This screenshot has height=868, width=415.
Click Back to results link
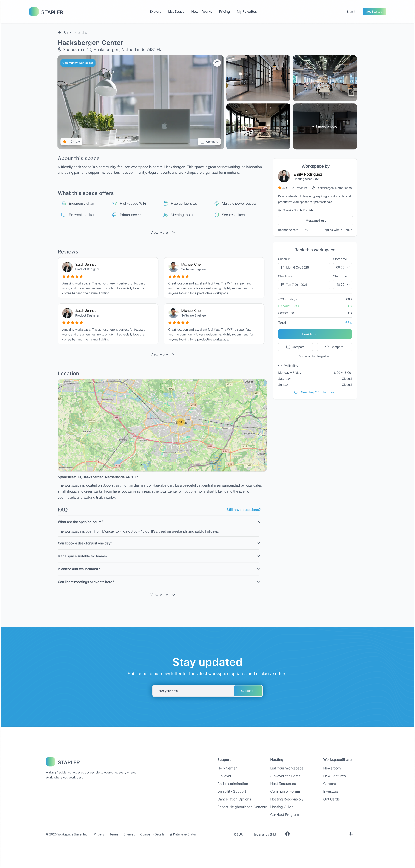(75, 33)
